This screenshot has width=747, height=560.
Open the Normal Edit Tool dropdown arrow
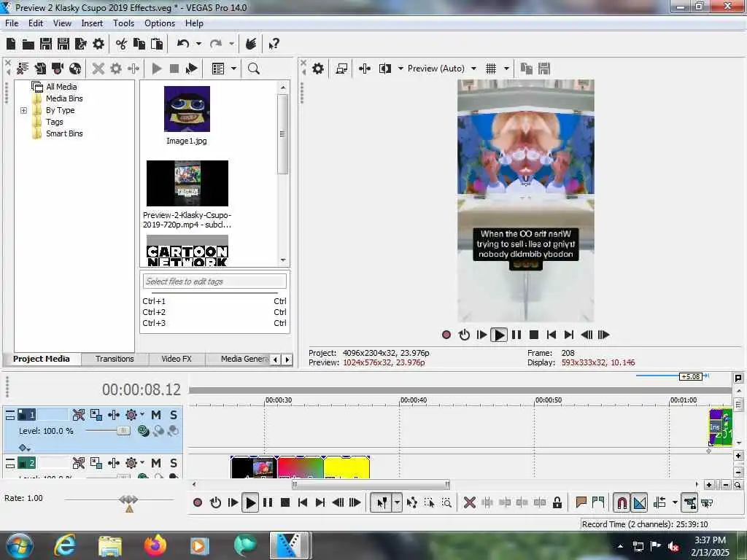tap(397, 502)
